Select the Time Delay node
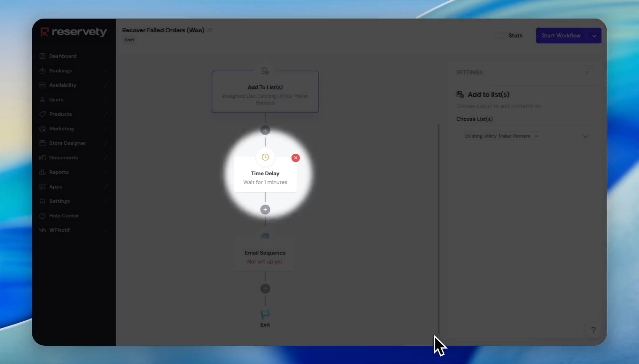The height and width of the screenshot is (364, 639). (x=265, y=174)
